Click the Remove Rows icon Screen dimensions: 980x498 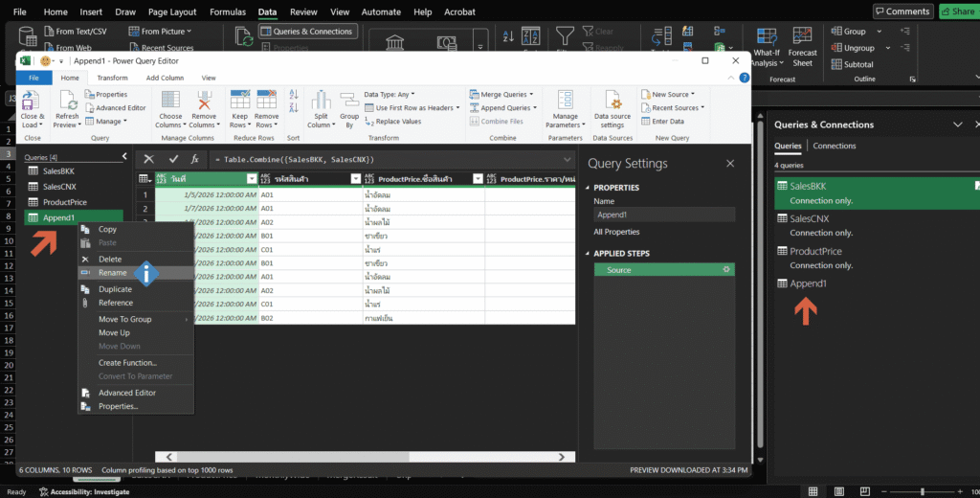(x=267, y=100)
